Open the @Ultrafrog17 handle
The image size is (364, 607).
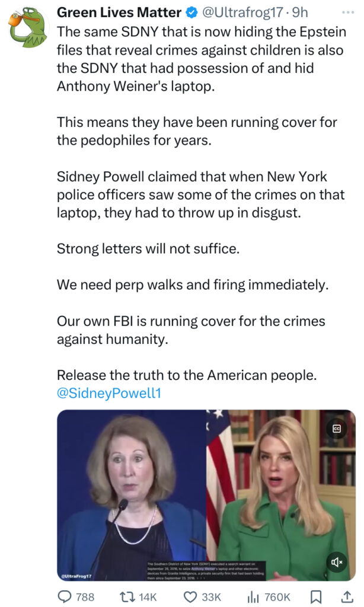coord(242,12)
